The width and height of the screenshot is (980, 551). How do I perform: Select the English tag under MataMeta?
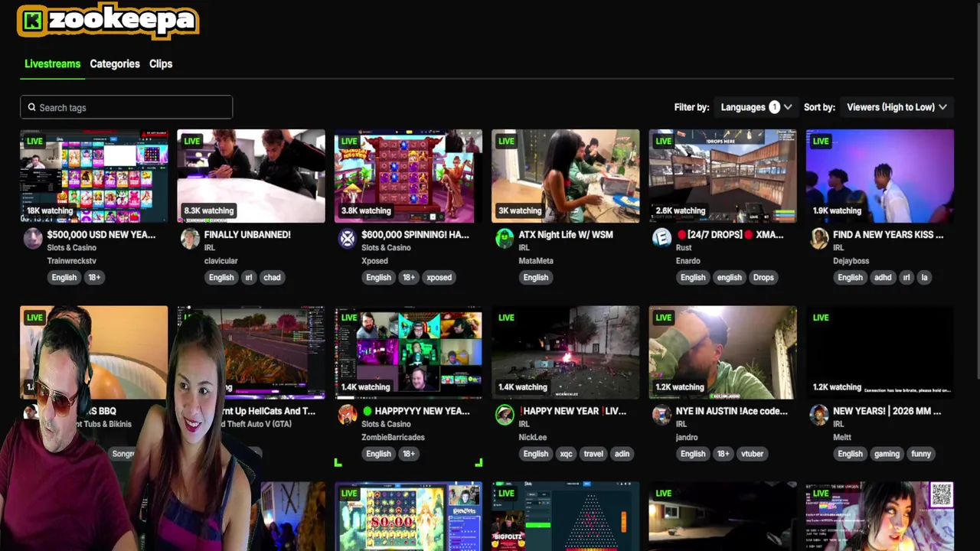[x=536, y=277]
